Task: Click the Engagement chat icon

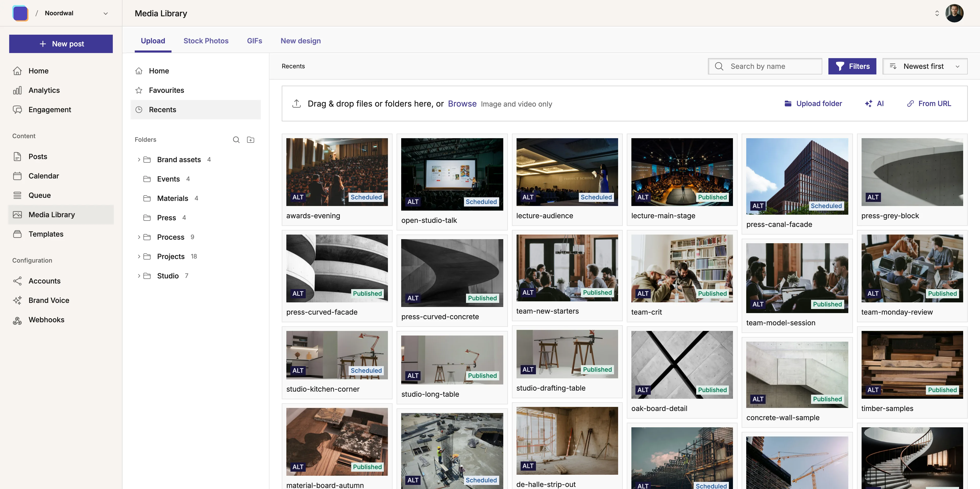Action: 17,109
